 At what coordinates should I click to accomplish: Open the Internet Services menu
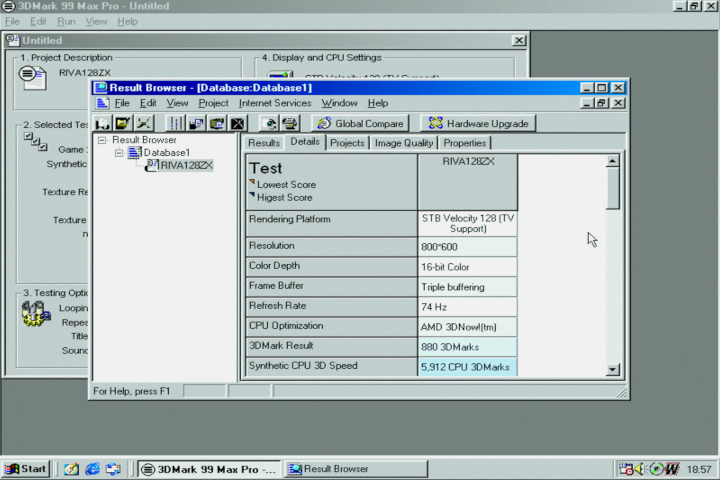(x=275, y=103)
